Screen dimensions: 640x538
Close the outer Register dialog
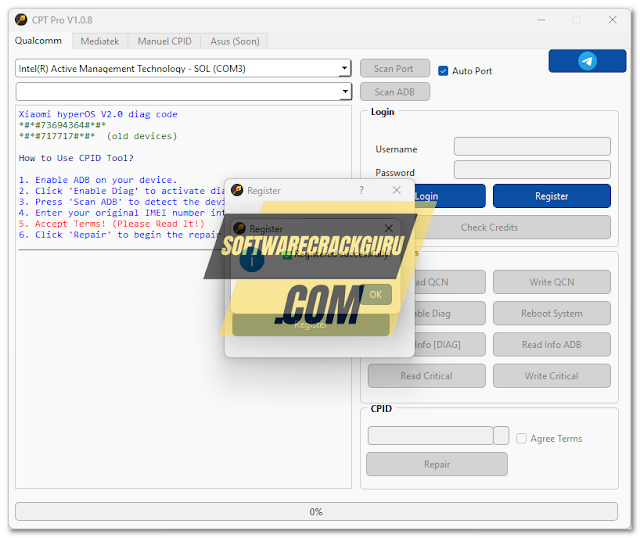click(397, 190)
